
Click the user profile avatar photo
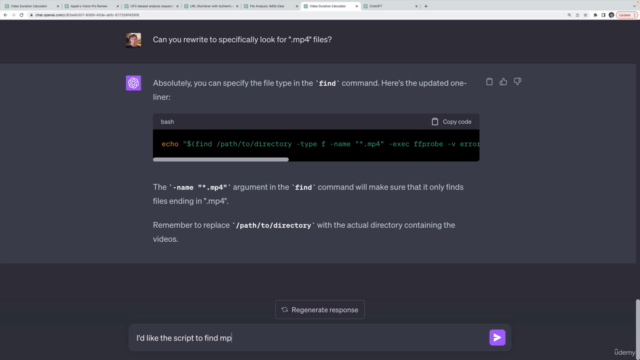(133, 40)
